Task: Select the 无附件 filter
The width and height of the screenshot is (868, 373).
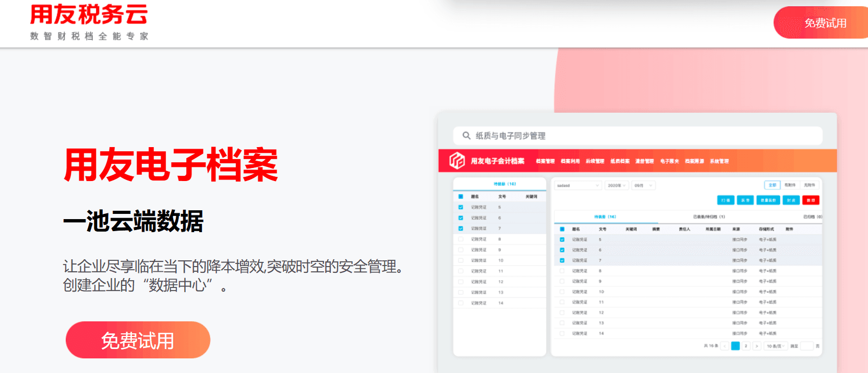Action: click(x=809, y=185)
